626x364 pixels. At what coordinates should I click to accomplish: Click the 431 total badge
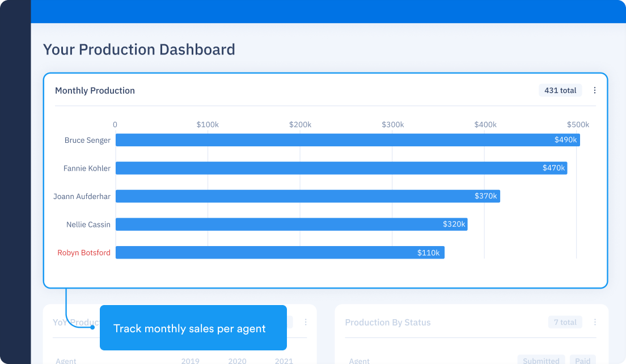point(560,91)
